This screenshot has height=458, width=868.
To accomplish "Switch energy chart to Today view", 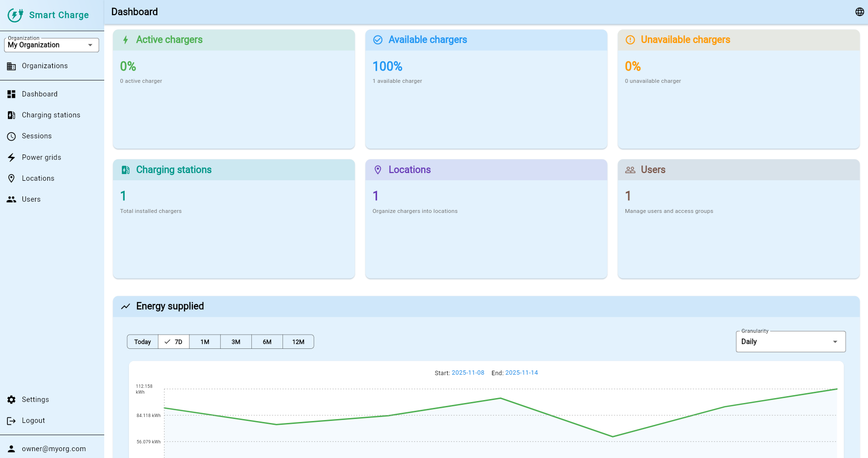I will (142, 342).
